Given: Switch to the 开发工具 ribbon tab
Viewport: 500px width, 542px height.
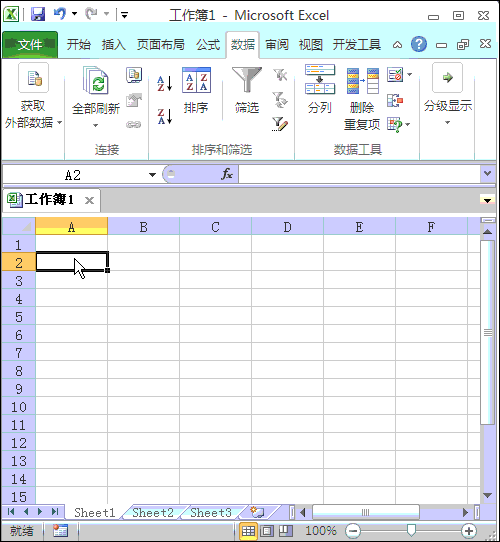Looking at the screenshot, I should coord(357,45).
